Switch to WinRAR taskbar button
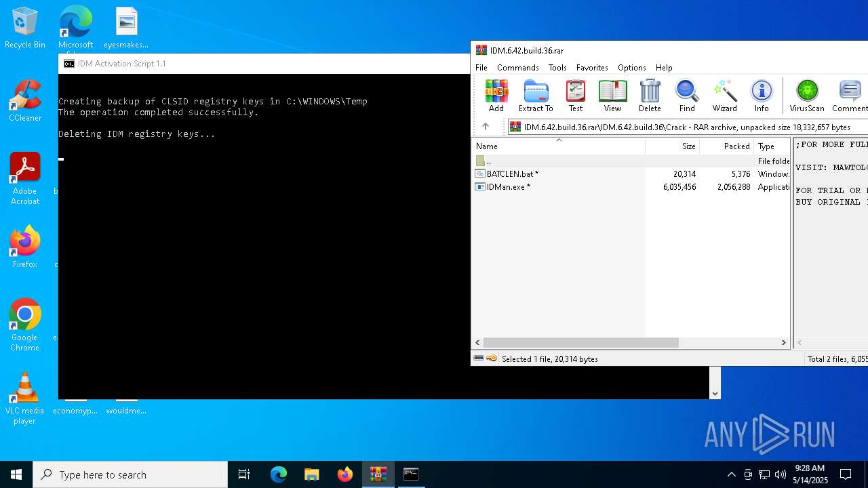The width and height of the screenshot is (868, 488). pos(378,474)
